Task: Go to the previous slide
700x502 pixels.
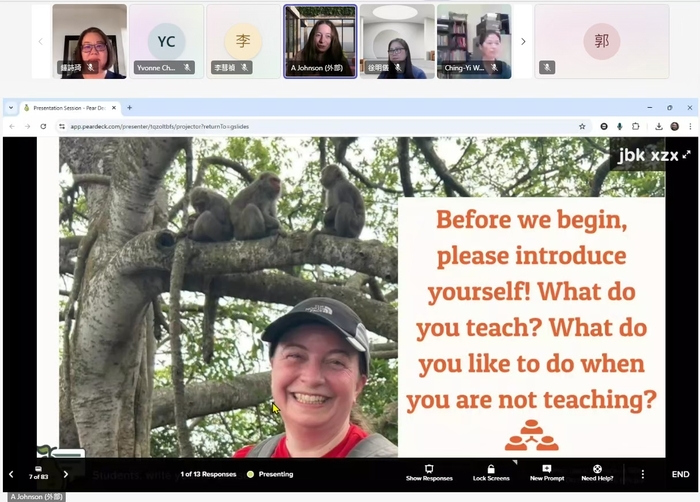Action: [x=11, y=474]
